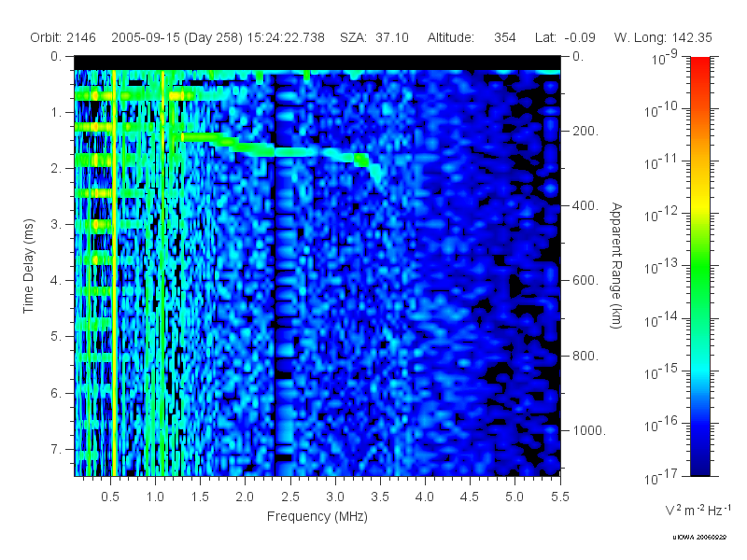Image resolution: width=747 pixels, height=560 pixels.
Task: Click the 'V² m⁻² Hz⁻¹' units label
Action: (698, 510)
